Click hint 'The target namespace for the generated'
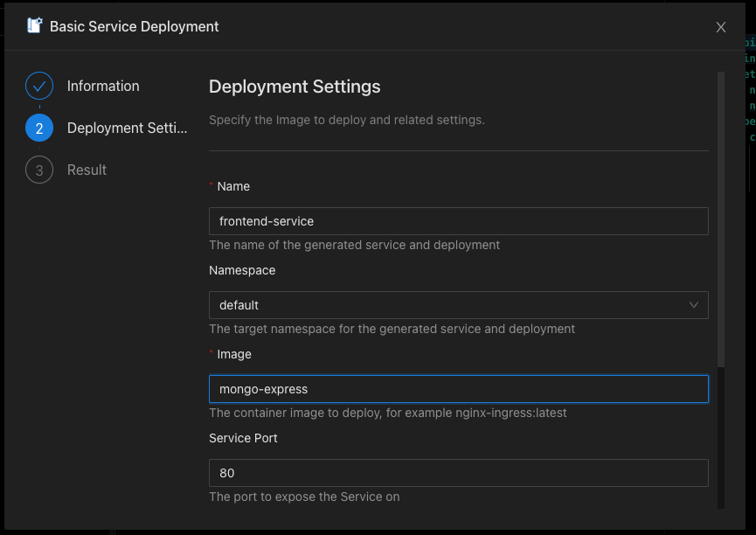 [392, 329]
